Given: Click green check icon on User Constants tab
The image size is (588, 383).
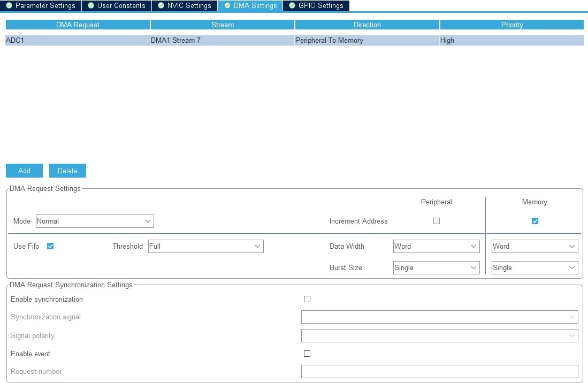Looking at the screenshot, I should point(91,6).
